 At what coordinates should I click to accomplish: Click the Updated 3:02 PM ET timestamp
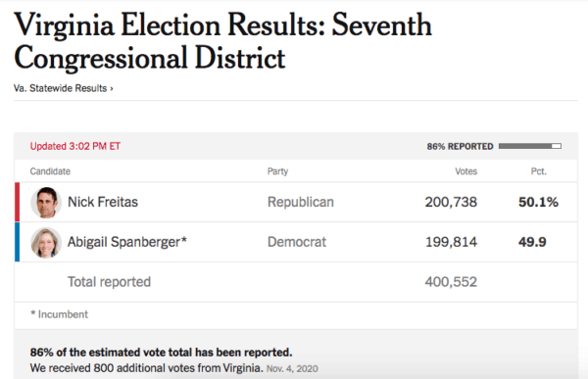75,146
